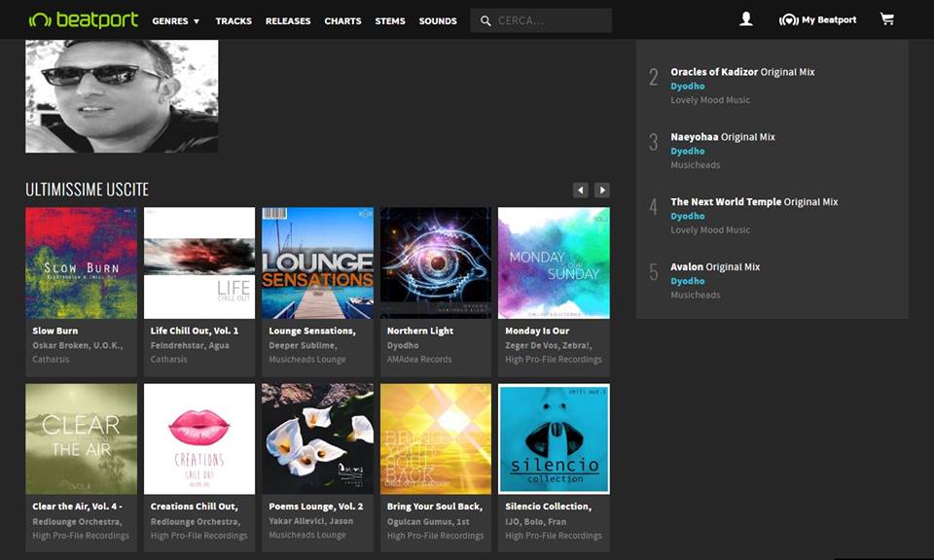Screen dimensions: 934x560
Task: Go to the Charts page
Action: coord(342,20)
